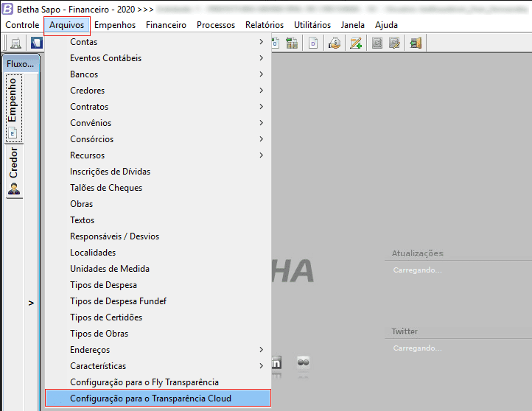Expand the Consórcios submenu
Viewport: 532px width, 411px height.
click(158, 139)
